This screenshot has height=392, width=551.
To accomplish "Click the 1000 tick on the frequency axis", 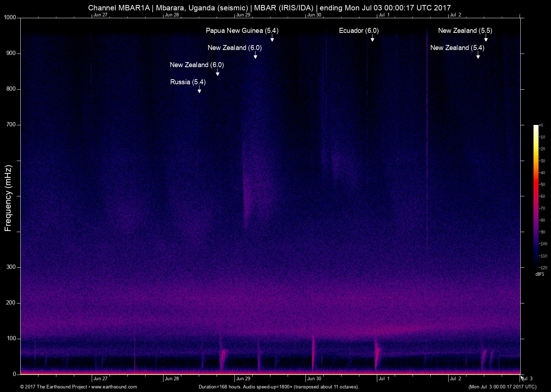I will 10,18.
